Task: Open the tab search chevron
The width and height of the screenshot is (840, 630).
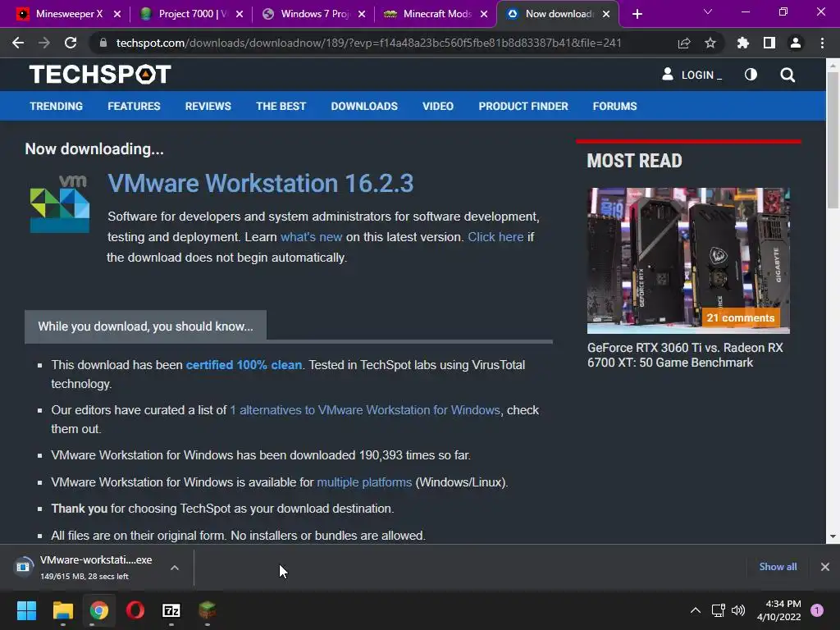Action: pyautogui.click(x=708, y=11)
